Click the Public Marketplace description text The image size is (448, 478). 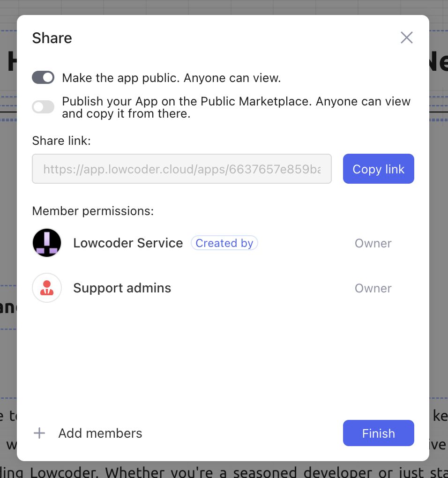point(236,107)
